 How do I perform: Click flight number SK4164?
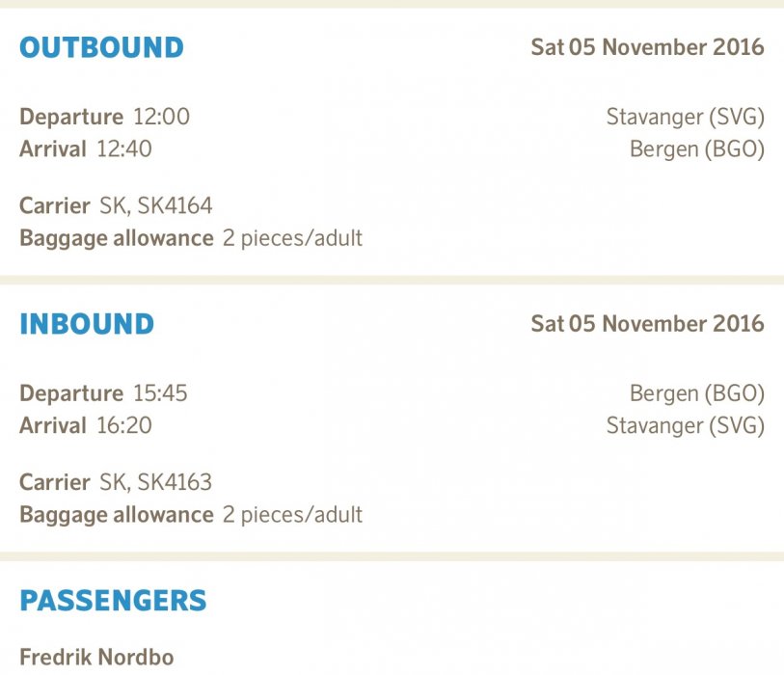coord(176,205)
